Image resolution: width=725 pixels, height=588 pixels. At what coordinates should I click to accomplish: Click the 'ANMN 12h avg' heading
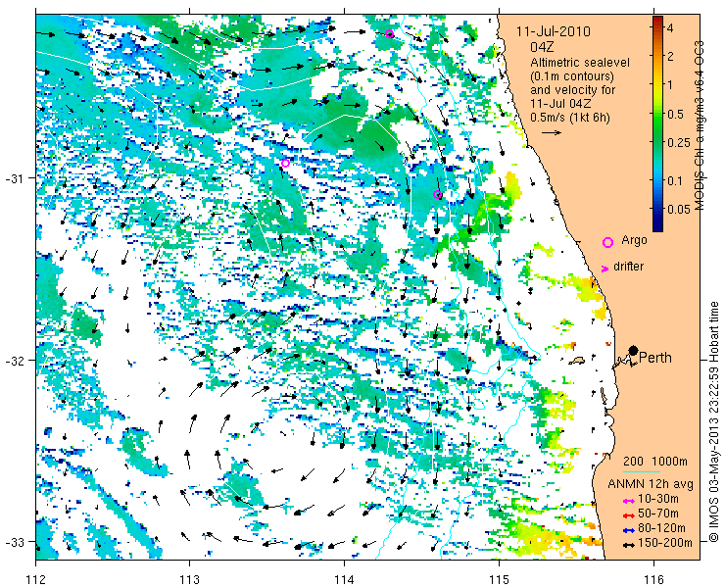coord(651,484)
